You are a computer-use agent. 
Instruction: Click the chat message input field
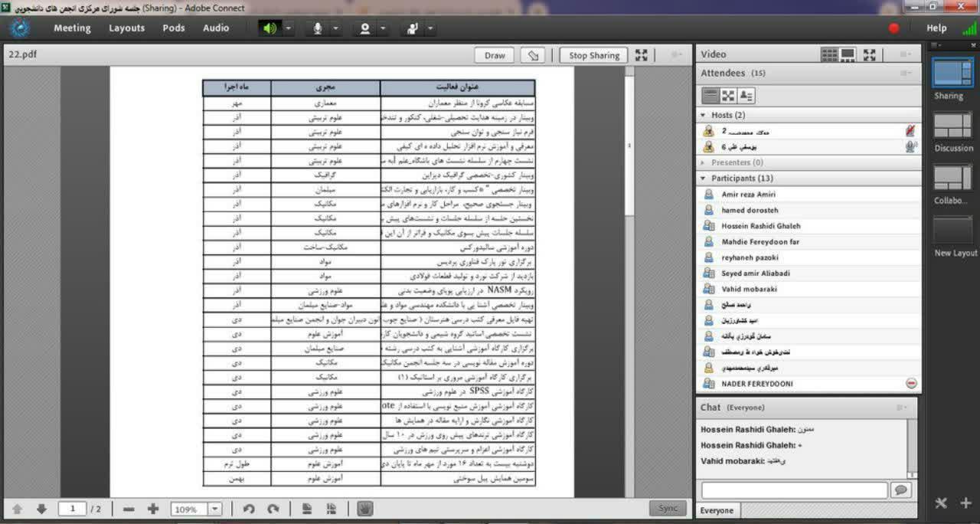click(x=794, y=490)
